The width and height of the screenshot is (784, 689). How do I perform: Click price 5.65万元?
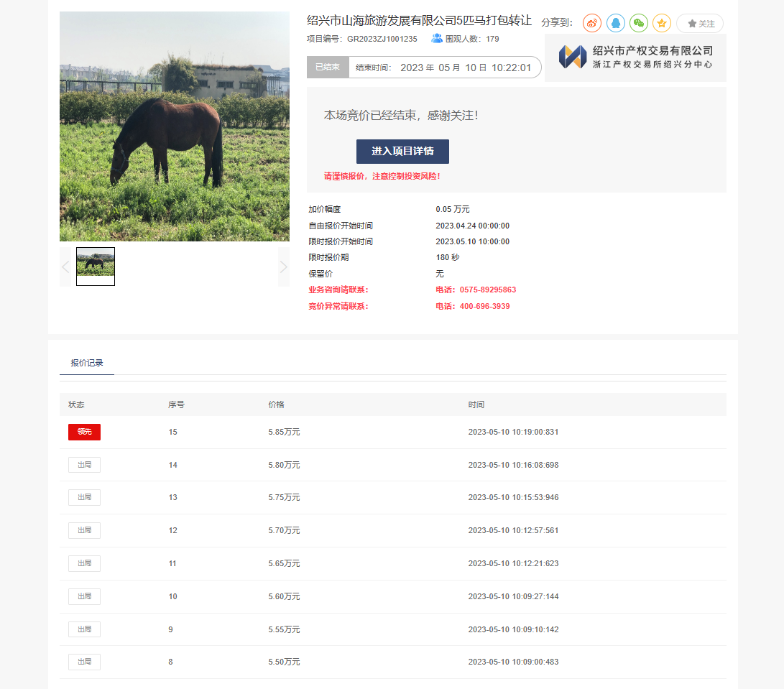pyautogui.click(x=284, y=563)
